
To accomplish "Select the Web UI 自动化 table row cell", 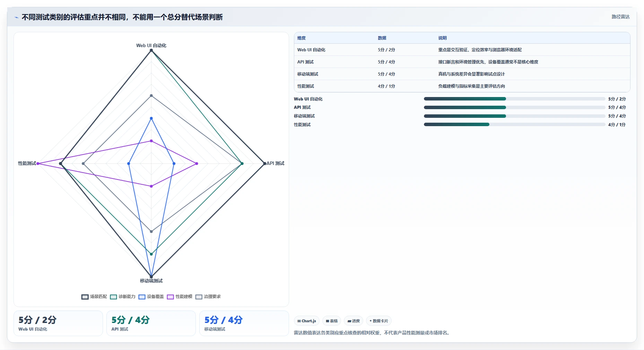I will (x=311, y=50).
